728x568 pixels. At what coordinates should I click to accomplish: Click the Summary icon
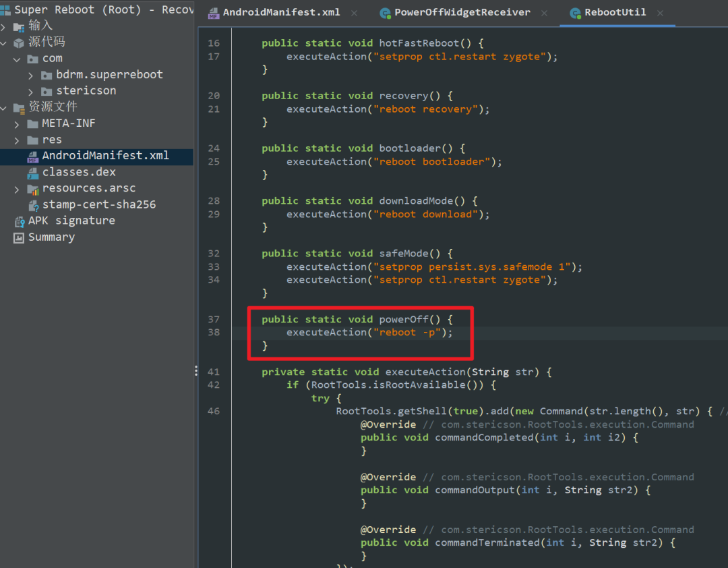[19, 238]
